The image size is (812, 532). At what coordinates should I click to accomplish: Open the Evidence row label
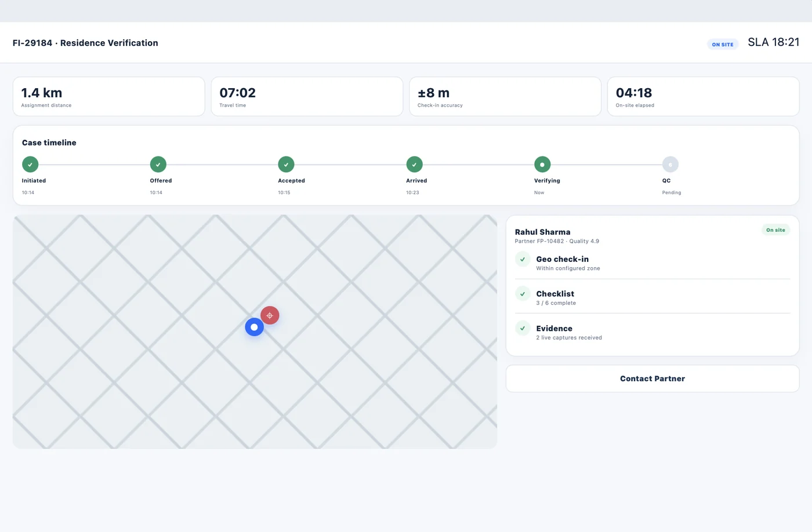[554, 329]
